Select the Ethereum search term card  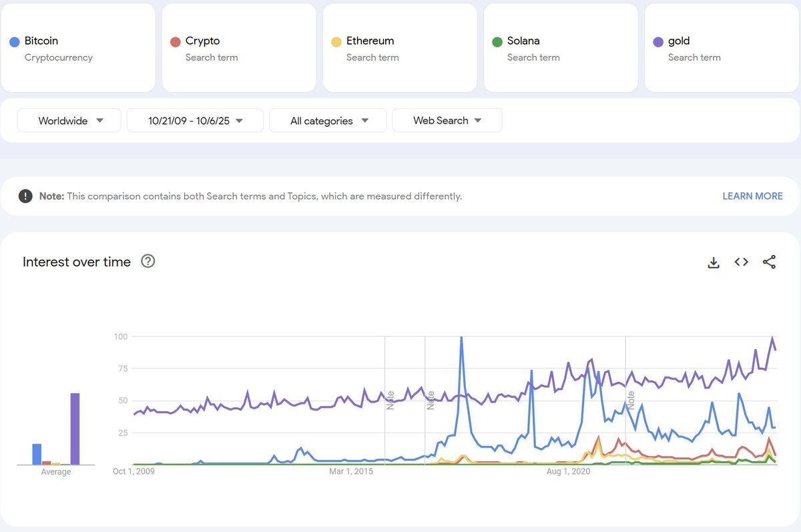399,48
